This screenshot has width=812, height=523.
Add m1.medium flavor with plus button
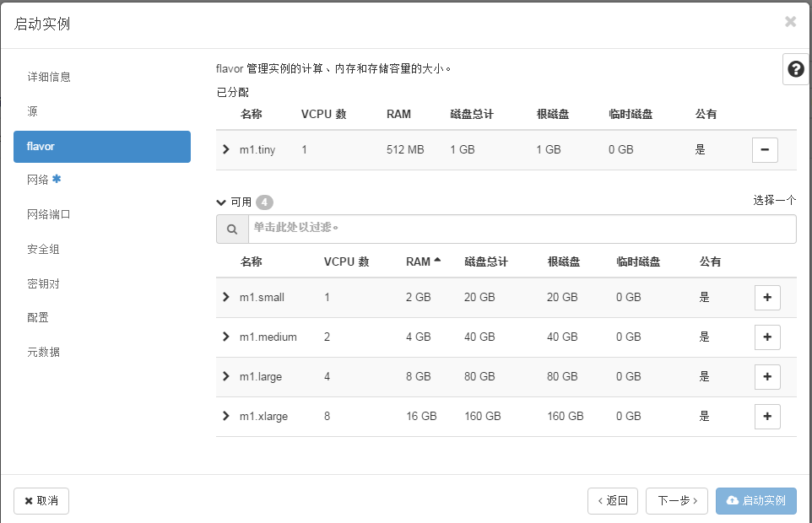pos(767,337)
